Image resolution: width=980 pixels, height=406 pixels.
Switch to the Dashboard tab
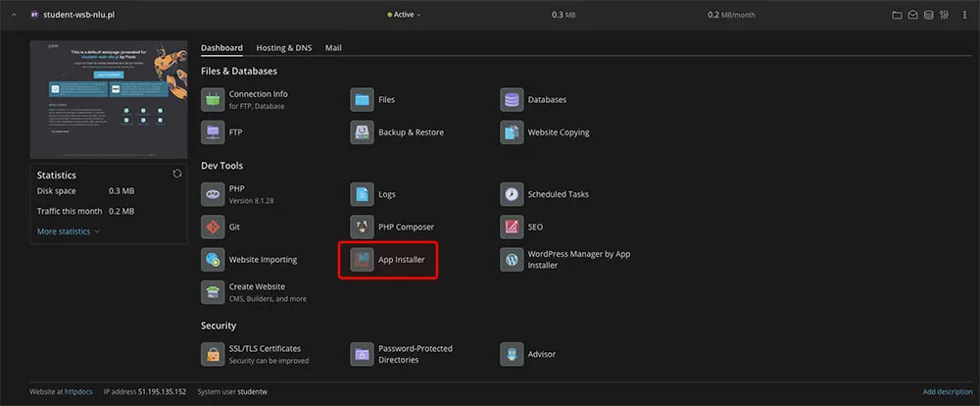click(221, 47)
